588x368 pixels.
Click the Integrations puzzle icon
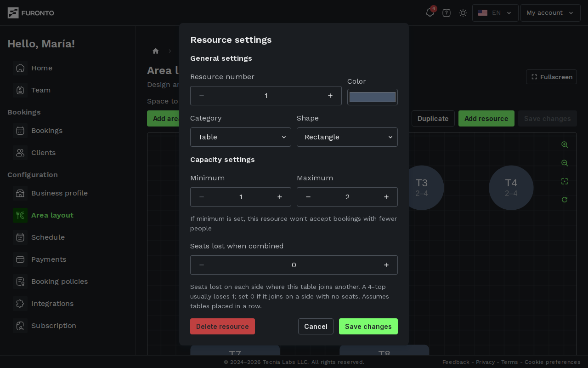click(x=20, y=304)
